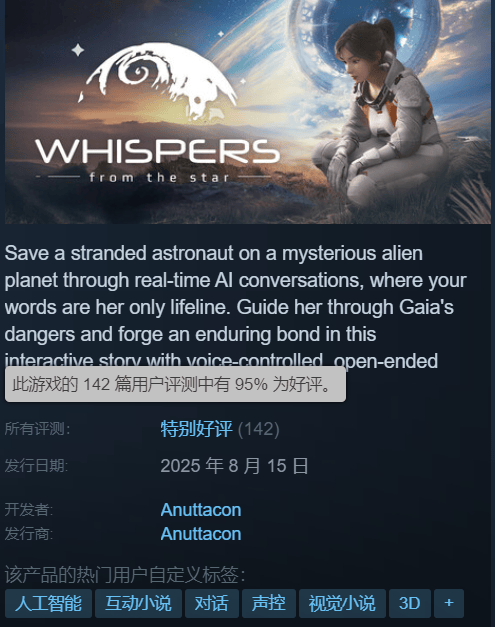
Task: Click the WHISPERS title text on banner
Action: pyautogui.click(x=158, y=151)
